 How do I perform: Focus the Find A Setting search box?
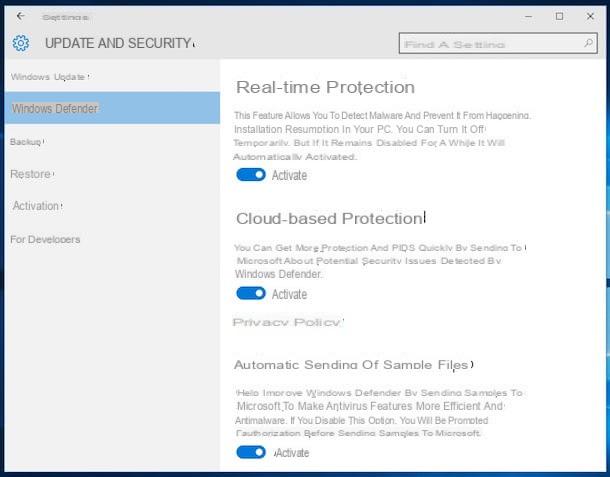click(498, 43)
